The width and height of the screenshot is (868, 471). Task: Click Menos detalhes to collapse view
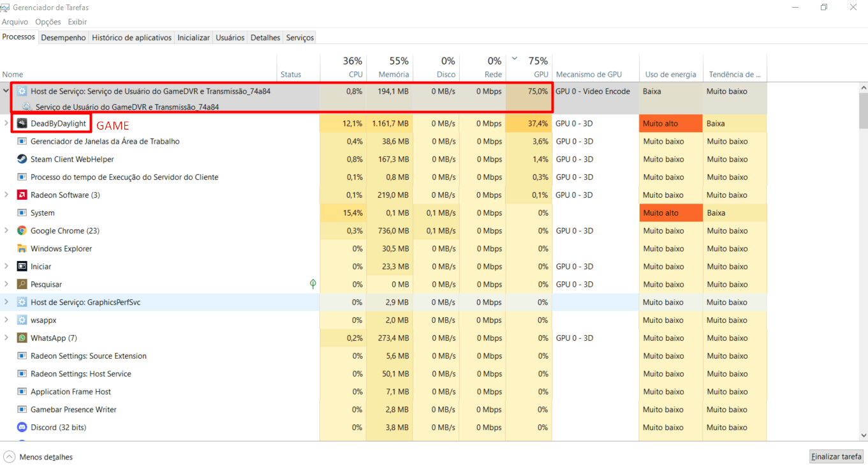click(x=39, y=457)
